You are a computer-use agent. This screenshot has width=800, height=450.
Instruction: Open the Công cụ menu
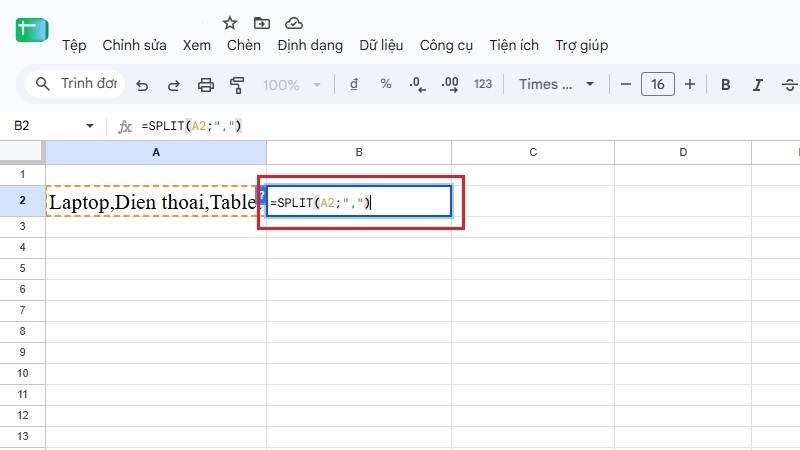pos(446,45)
